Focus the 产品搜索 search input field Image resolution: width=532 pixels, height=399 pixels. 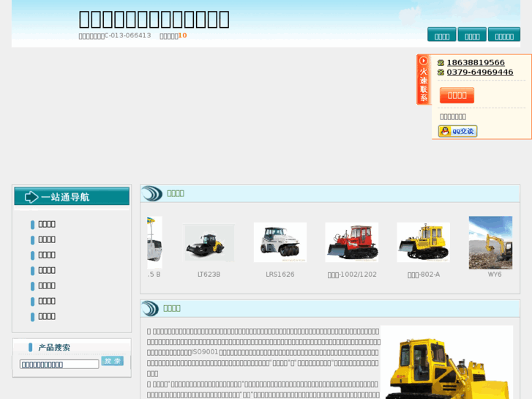click(x=59, y=365)
